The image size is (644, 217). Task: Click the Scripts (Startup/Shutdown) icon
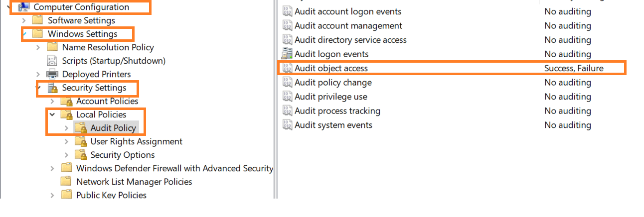point(52,61)
